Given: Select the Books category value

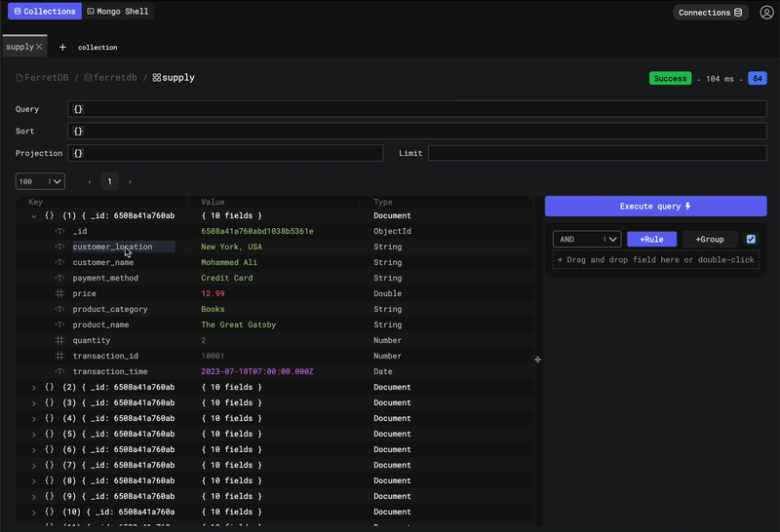Looking at the screenshot, I should pyautogui.click(x=213, y=309).
